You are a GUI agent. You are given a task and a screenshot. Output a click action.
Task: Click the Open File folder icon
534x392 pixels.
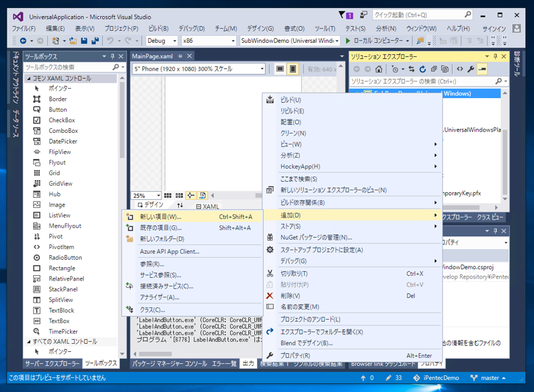click(x=73, y=41)
